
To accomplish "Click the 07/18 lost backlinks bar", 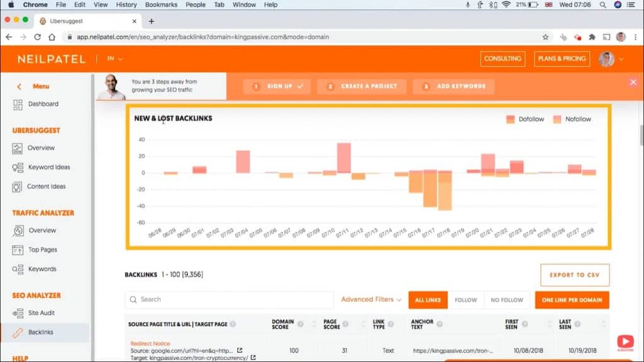I will [x=445, y=191].
